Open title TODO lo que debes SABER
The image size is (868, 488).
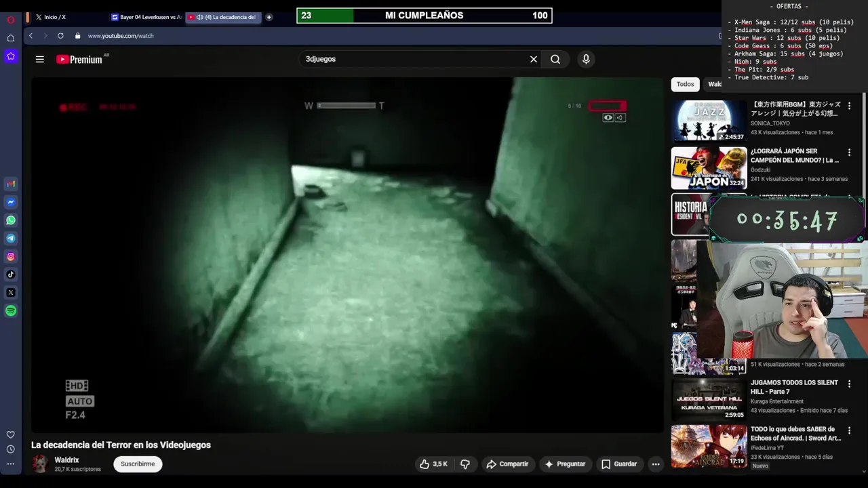click(x=795, y=434)
